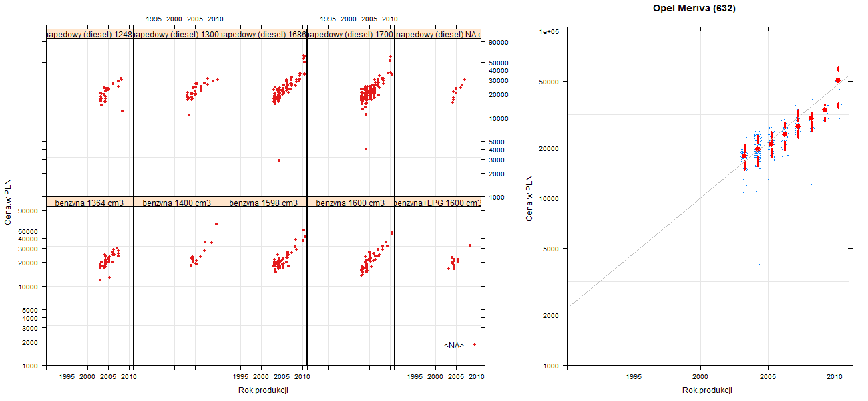
Task: Select the "10000" tick on the Opel Meriva plot
Action: point(550,198)
